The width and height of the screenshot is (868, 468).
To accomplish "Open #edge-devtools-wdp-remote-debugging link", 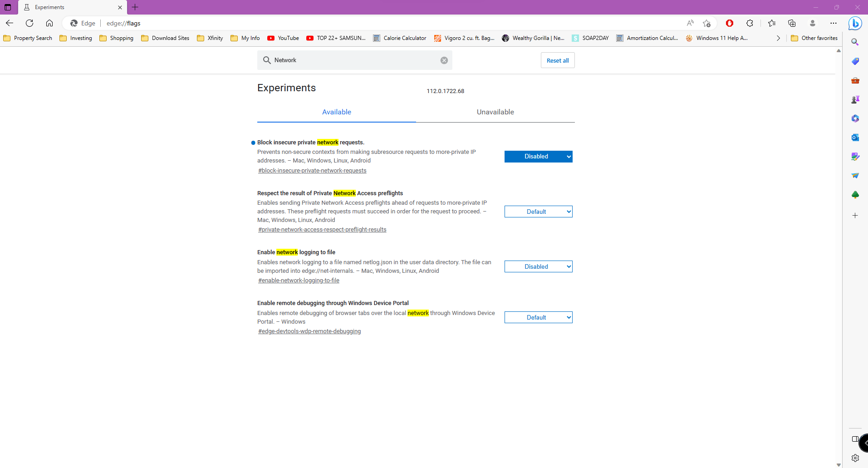I will coord(309,331).
